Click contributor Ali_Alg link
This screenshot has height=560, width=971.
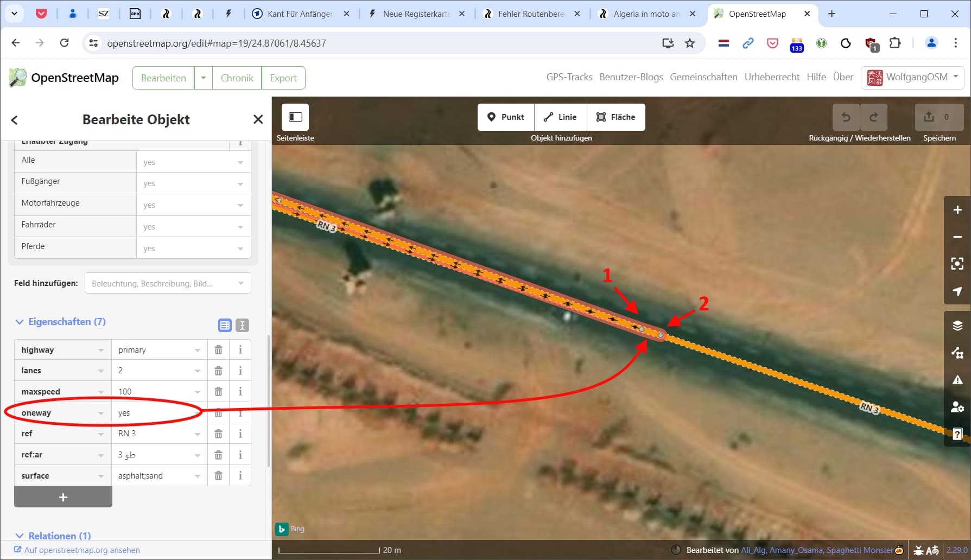(x=753, y=550)
